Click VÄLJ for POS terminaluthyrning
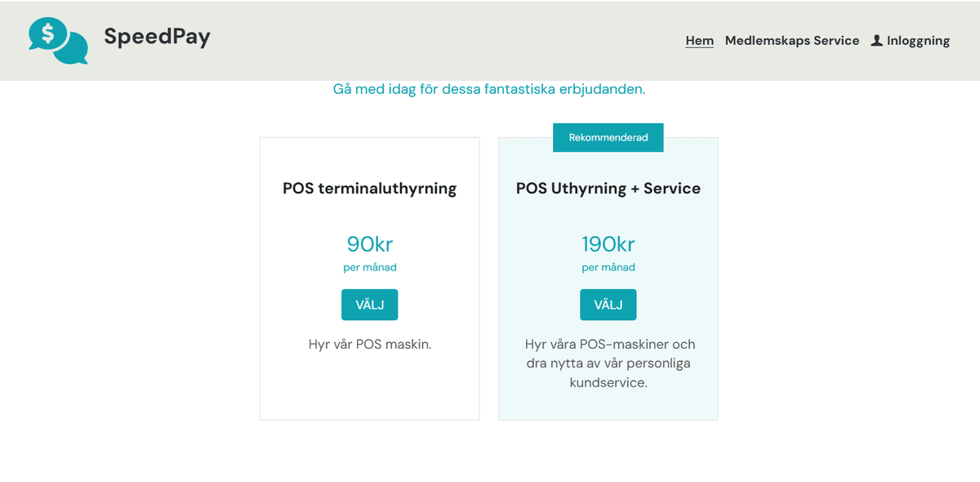Viewport: 980px width, 482px height. [x=369, y=304]
